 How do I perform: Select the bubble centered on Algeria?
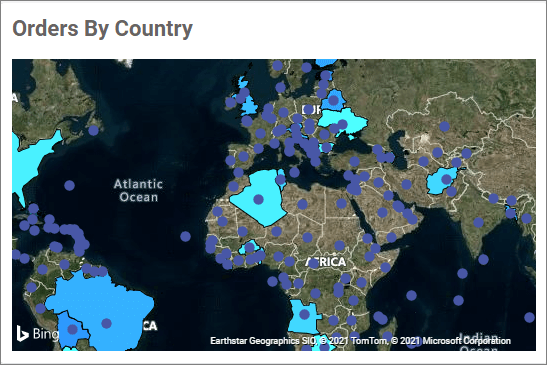258,200
